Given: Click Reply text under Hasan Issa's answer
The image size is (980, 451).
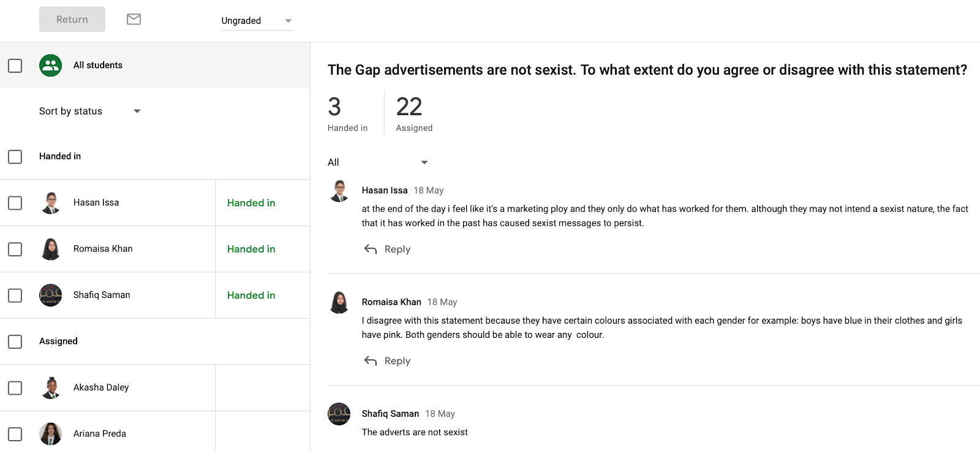Looking at the screenshot, I should (x=398, y=249).
